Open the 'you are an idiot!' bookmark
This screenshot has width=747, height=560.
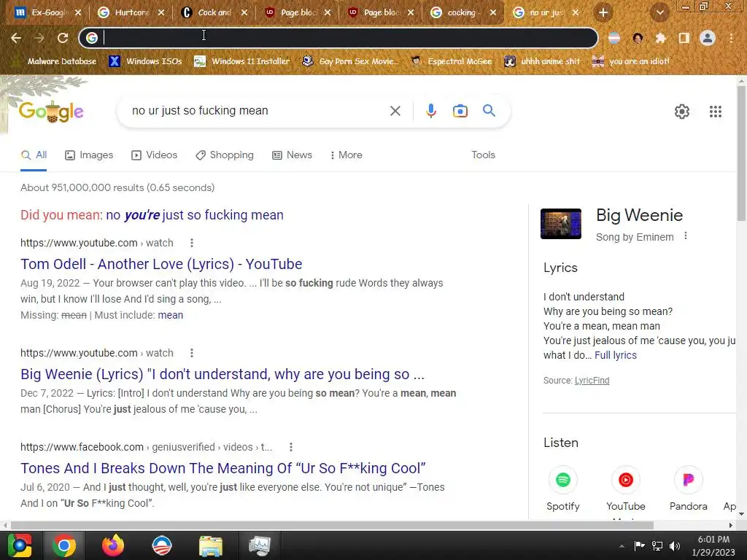click(x=630, y=61)
